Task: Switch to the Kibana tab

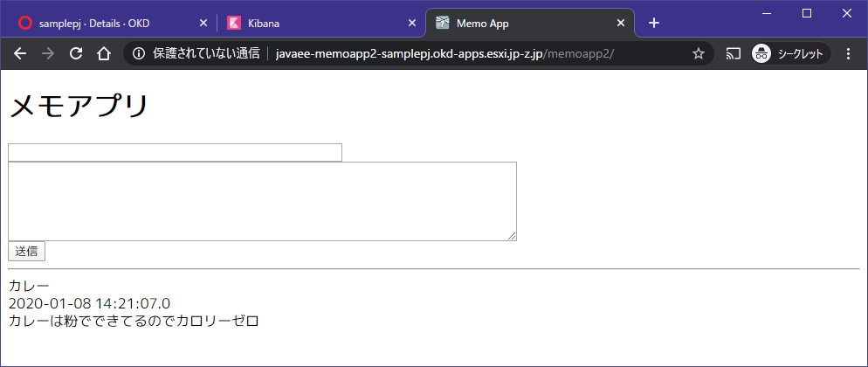Action: [x=321, y=24]
